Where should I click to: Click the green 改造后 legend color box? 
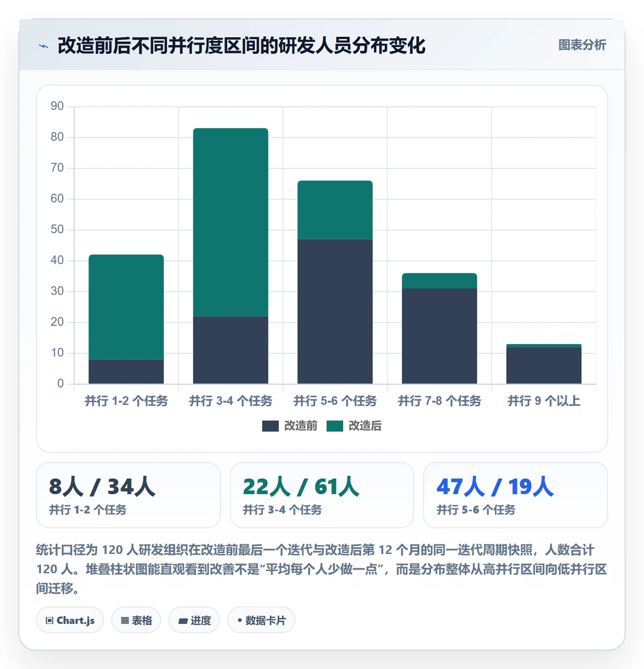click(335, 426)
